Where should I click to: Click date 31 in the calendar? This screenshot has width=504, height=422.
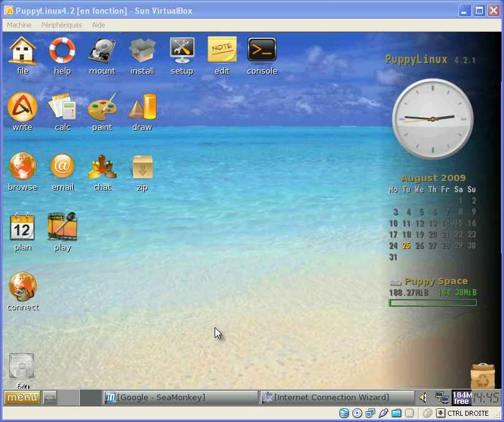pyautogui.click(x=393, y=257)
